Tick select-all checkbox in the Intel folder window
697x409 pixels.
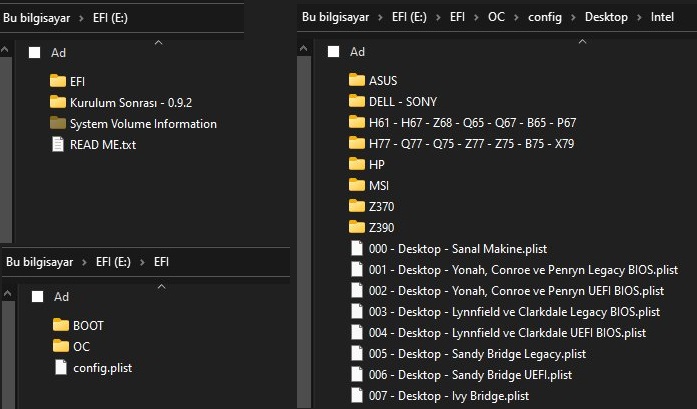coord(333,52)
